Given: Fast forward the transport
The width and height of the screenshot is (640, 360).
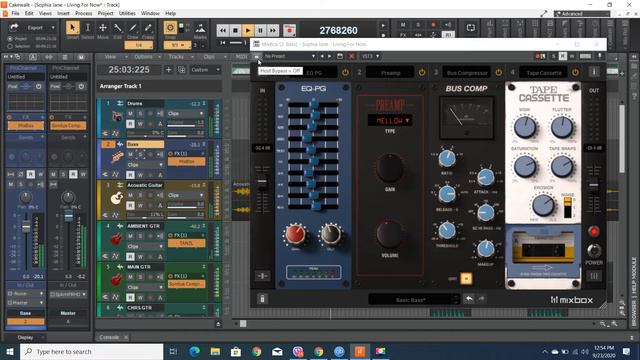Looking at the screenshot, I should click(x=273, y=30).
